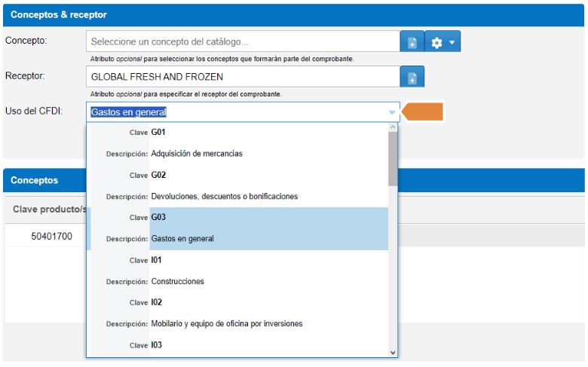
Task: Click the Concepto catalog search field
Action: (242, 41)
